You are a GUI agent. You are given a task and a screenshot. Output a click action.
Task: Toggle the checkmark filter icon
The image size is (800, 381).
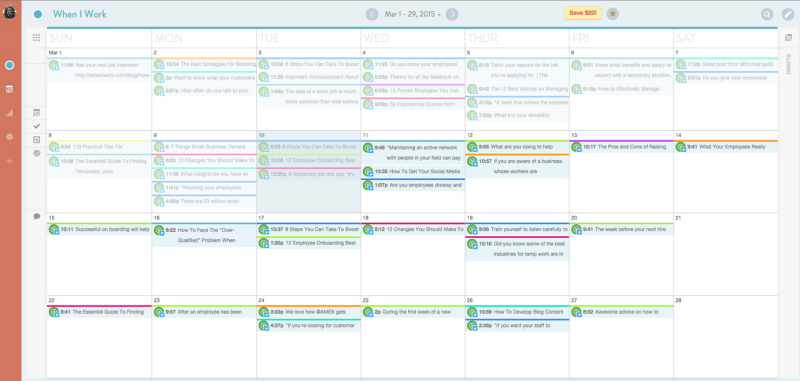point(37,126)
